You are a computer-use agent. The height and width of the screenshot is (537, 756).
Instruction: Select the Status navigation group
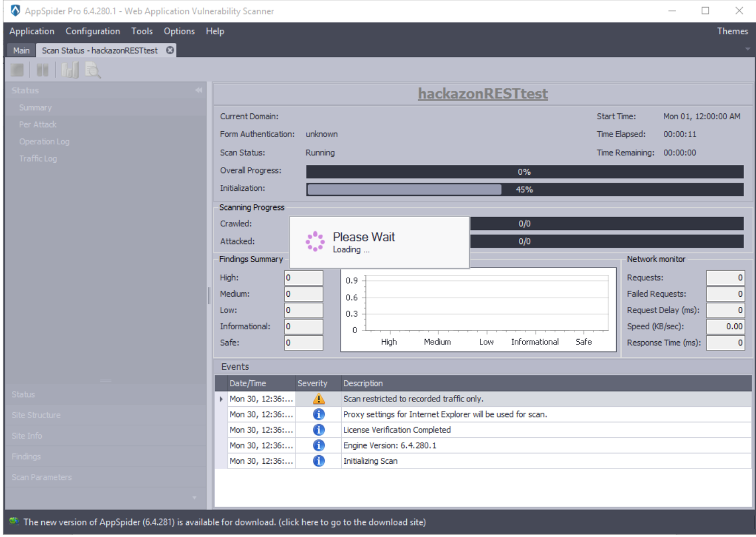point(106,395)
